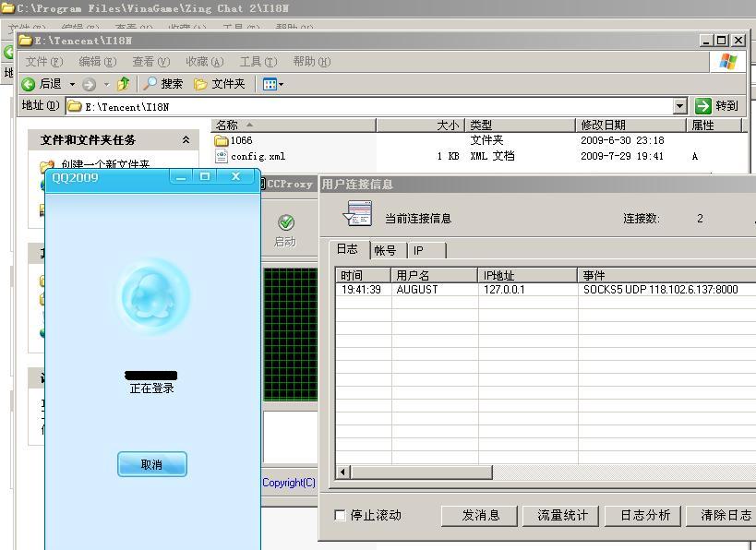Toggle the Folders (文件夹) pane button
The width and height of the screenshot is (756, 550).
(x=220, y=84)
